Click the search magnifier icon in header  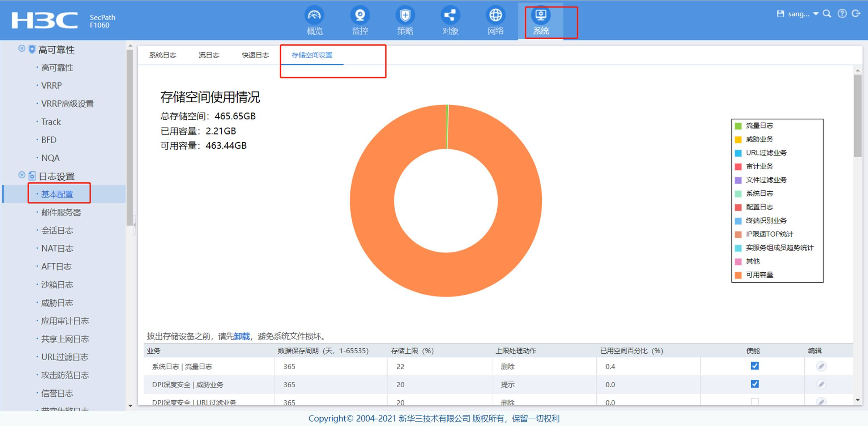click(x=827, y=14)
